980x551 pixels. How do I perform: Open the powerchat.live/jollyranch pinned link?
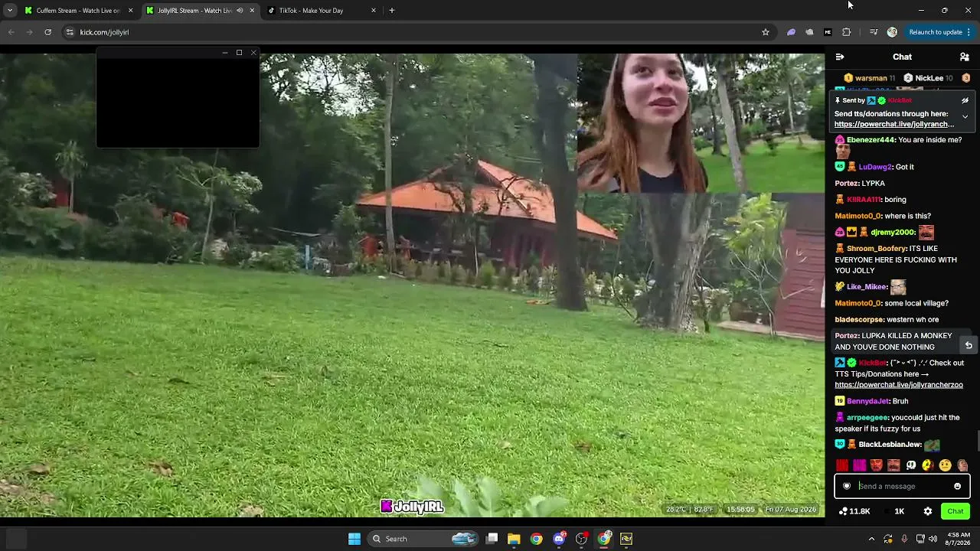893,124
